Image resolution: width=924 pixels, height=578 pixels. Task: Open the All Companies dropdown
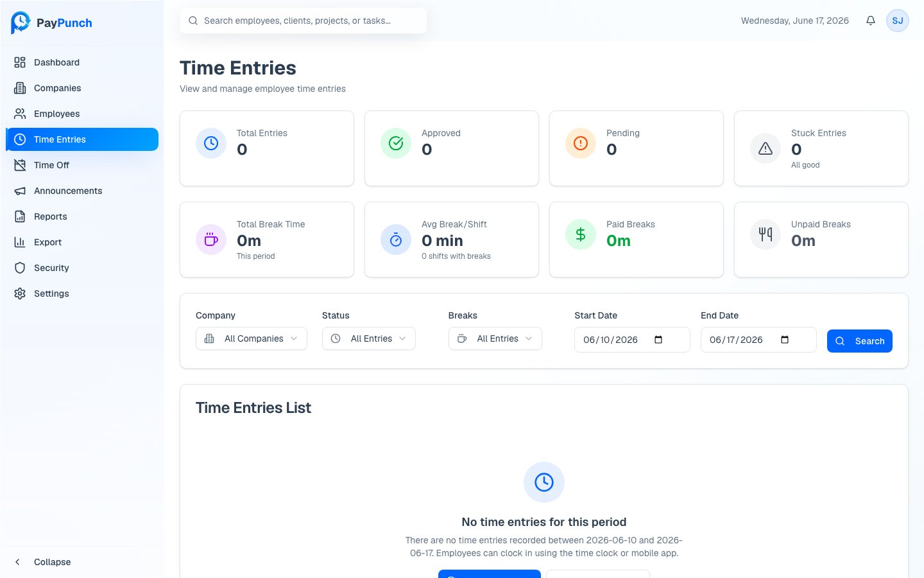click(x=252, y=338)
